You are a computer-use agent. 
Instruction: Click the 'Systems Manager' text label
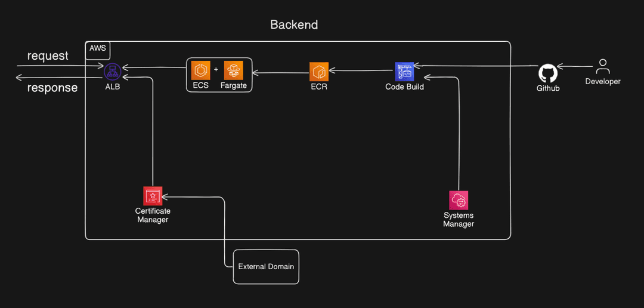pos(459,220)
